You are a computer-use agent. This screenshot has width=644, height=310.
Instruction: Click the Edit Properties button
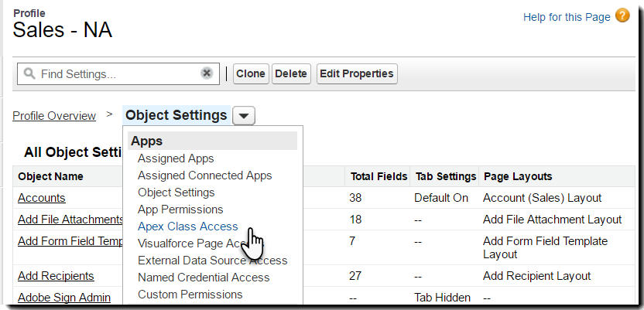tap(357, 74)
